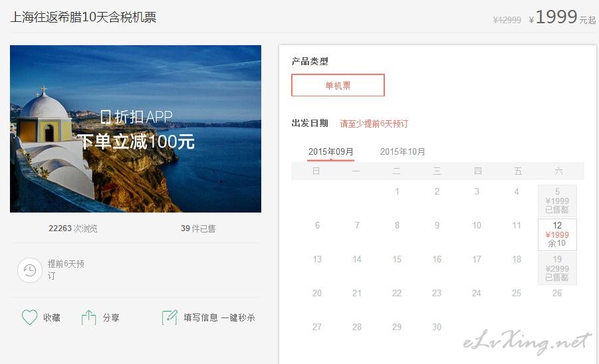599x364 pixels.
Task: Click the 出发日期 section label
Action: pyautogui.click(x=310, y=124)
